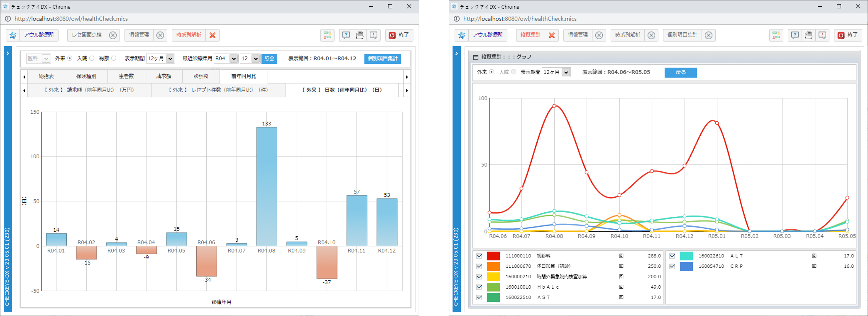Close the 縦覧集計 tab using red X
Image resolution: width=868 pixels, height=316 pixels.
(x=552, y=35)
